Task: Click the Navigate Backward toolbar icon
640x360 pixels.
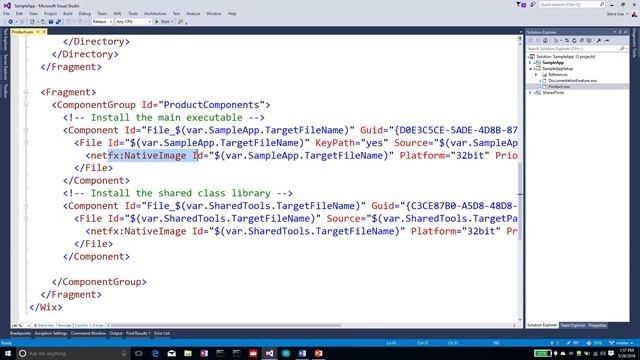Action: 10,22
